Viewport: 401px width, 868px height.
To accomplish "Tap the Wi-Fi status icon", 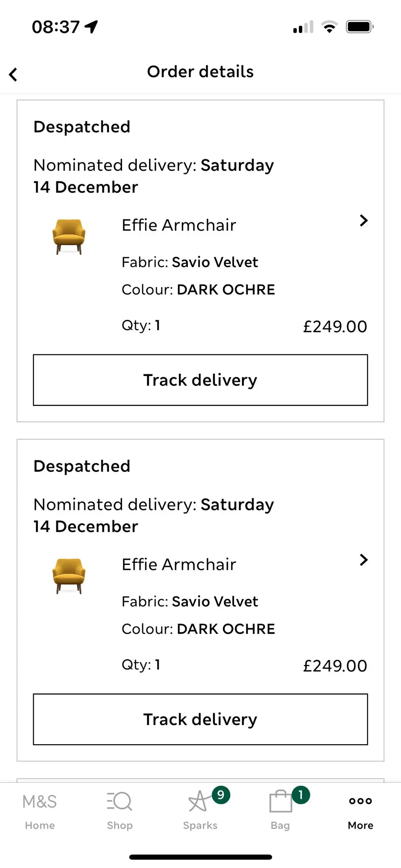I will (329, 27).
